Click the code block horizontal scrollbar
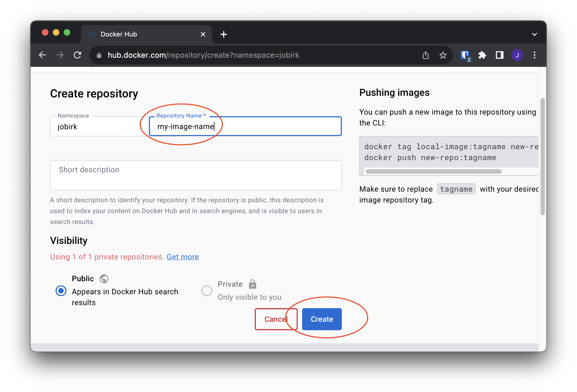 pos(433,171)
